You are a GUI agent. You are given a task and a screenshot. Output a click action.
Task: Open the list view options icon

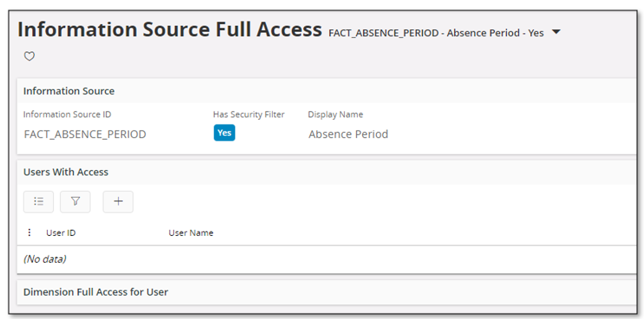[x=39, y=202]
